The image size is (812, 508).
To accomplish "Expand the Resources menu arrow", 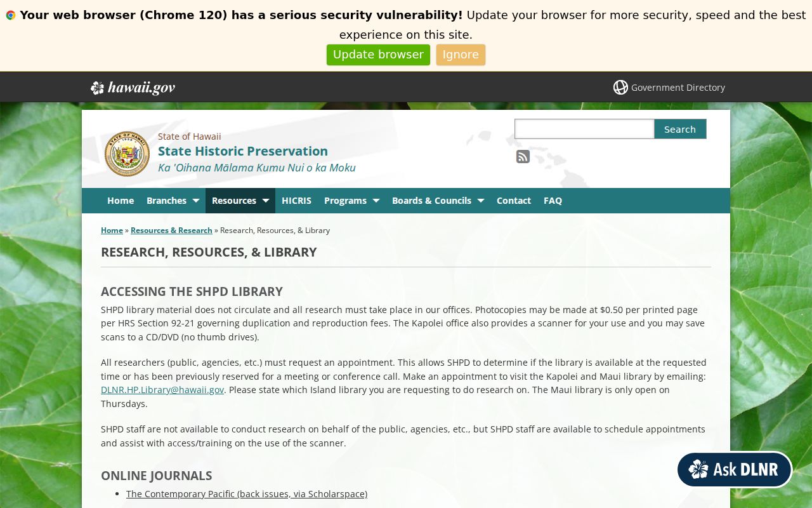I will click(265, 201).
